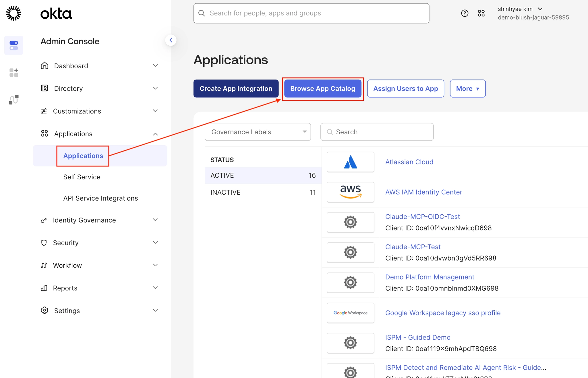This screenshot has height=378, width=588.
Task: Open the Self Service submenu item
Action: (x=82, y=177)
